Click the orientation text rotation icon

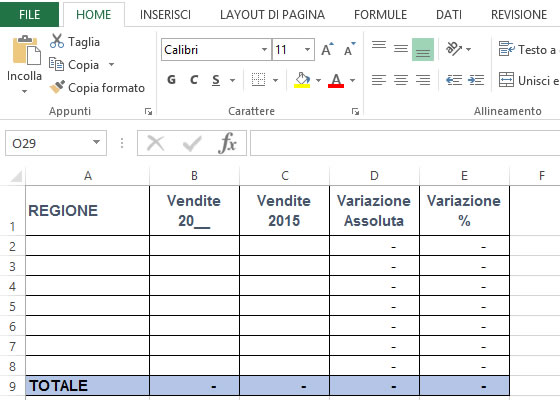click(x=454, y=49)
